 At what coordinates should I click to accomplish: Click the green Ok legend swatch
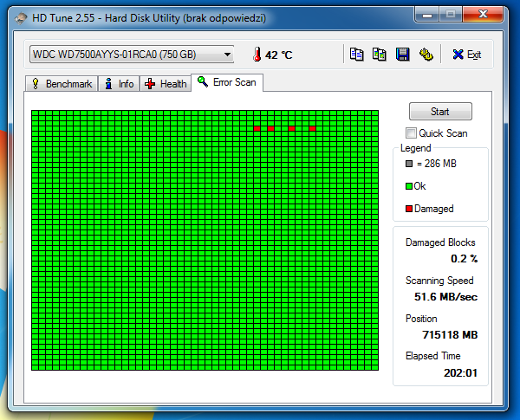pyautogui.click(x=409, y=186)
